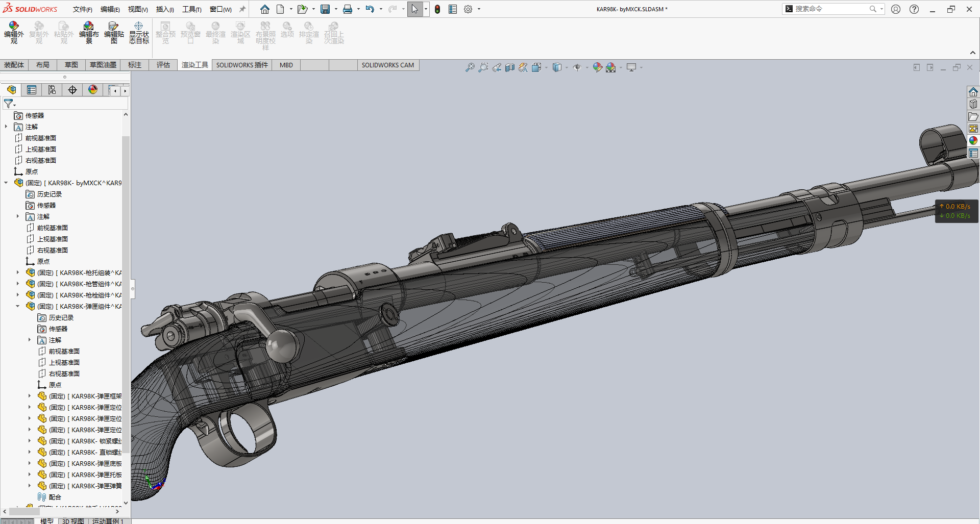This screenshot has height=524, width=980.
Task: Open the File Properties list icon
Action: (x=453, y=9)
